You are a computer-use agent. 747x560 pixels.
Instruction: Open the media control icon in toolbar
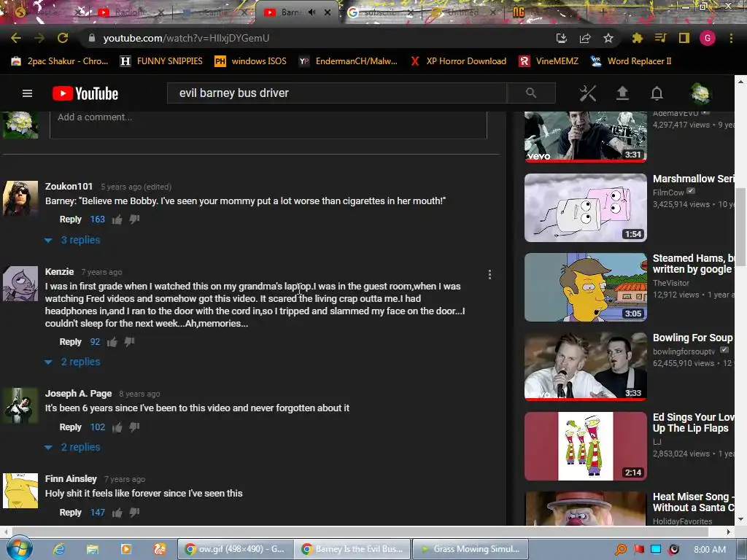pos(660,38)
